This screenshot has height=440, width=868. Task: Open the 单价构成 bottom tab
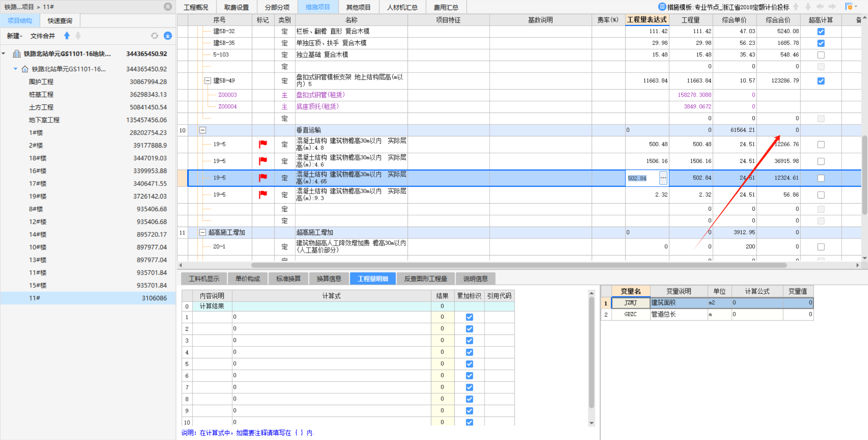248,279
